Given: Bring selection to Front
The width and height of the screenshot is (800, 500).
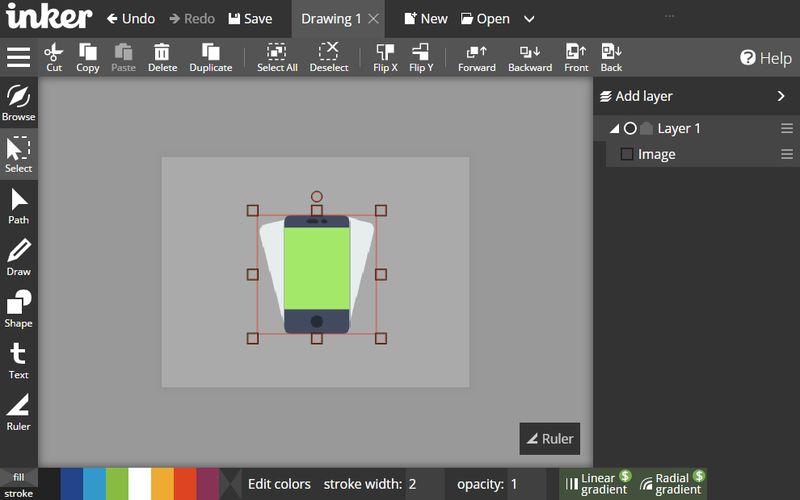Looking at the screenshot, I should (x=576, y=57).
